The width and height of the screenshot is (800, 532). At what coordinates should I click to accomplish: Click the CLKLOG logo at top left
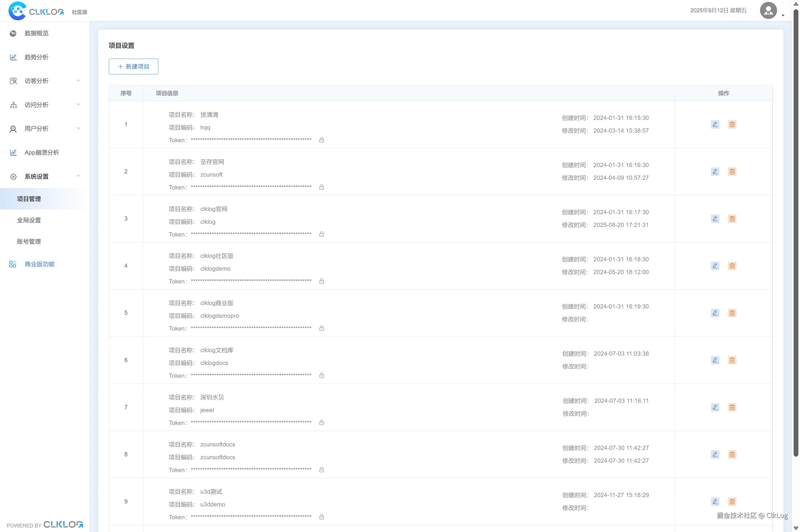tap(36, 11)
